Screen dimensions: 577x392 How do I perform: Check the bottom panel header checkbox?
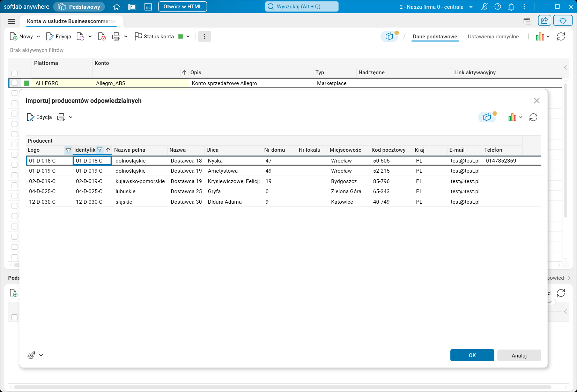[15, 317]
